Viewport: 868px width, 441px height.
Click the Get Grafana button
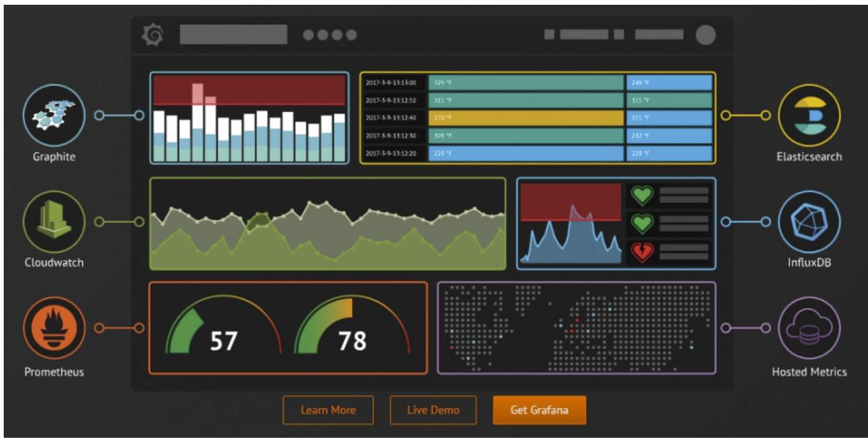point(539,410)
